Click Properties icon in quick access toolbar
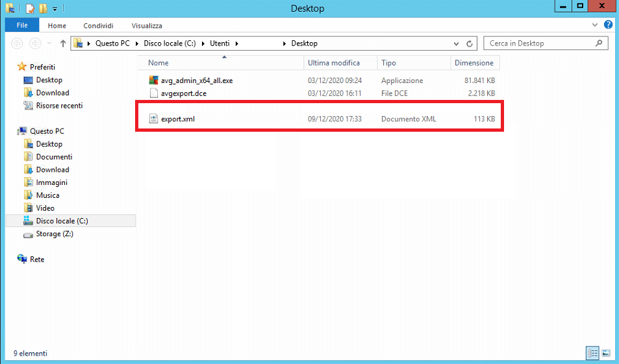Viewport: 619px width, 364px height. [x=31, y=8]
